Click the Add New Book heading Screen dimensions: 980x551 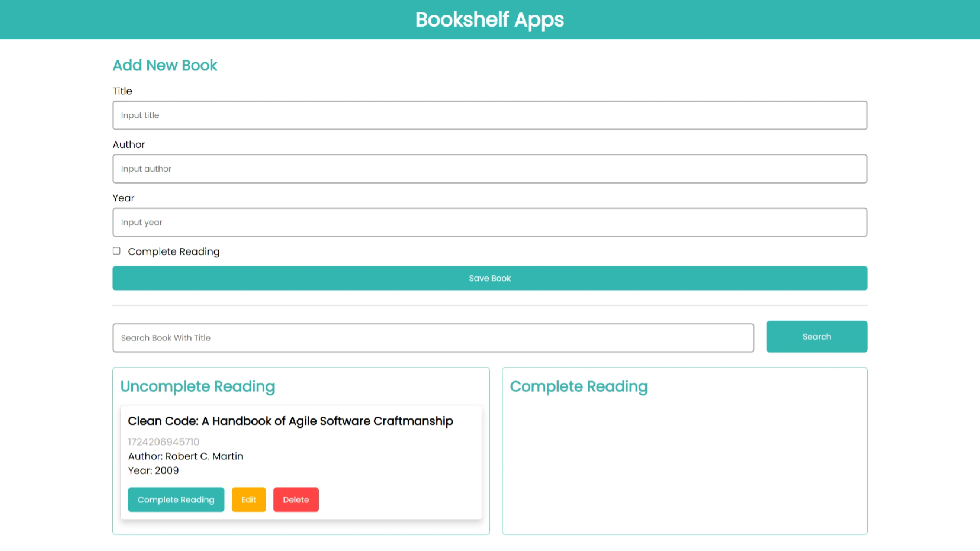[x=165, y=65]
